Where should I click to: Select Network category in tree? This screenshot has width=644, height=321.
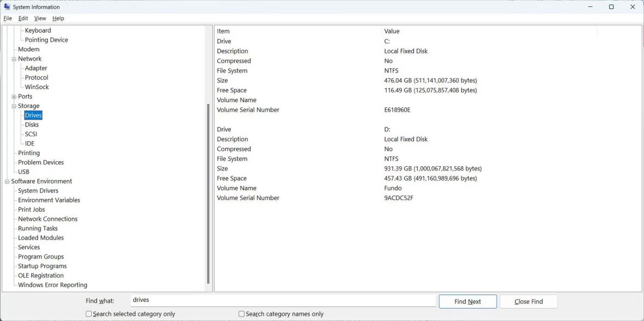click(x=30, y=59)
